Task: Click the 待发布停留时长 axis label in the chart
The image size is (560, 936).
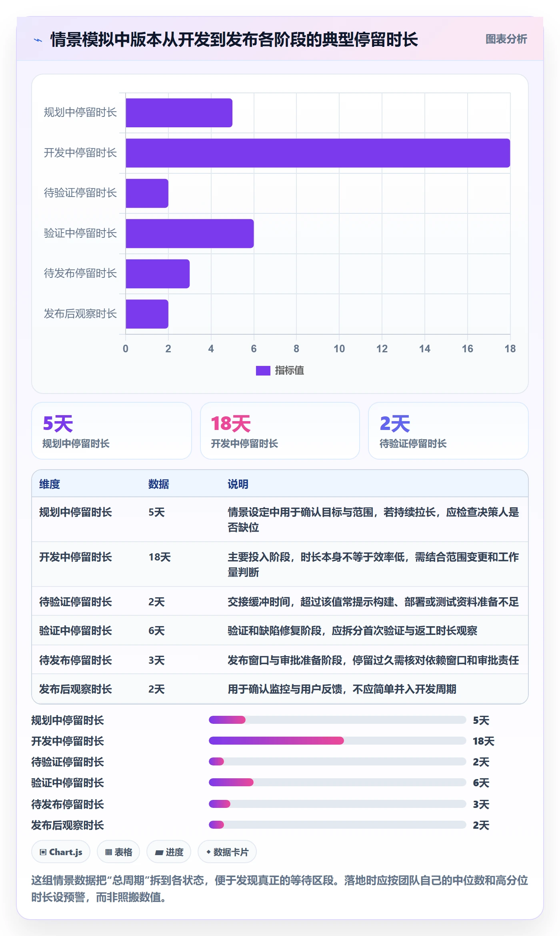Action: [x=80, y=273]
